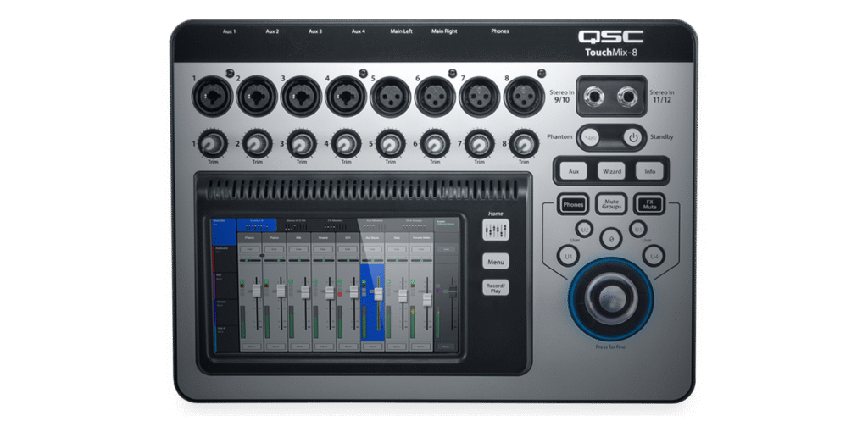Toggle the +48V Phantom power button
Image resolution: width=868 pixels, height=427 pixels.
pyautogui.click(x=591, y=136)
